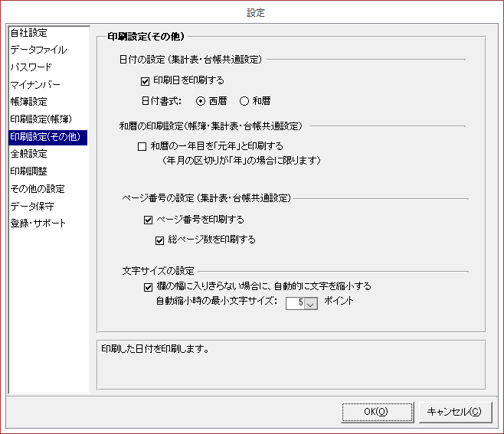Select データ保守 in the list
Viewport: 504px width, 434px height.
coord(32,206)
